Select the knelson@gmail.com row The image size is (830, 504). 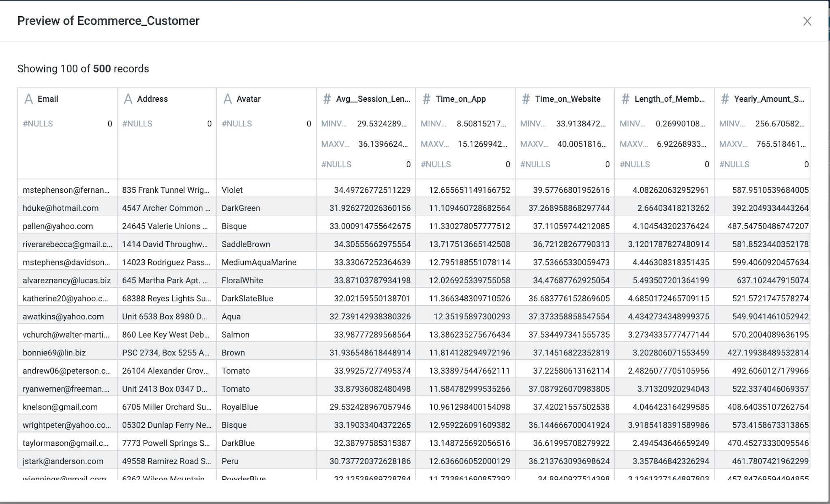tap(60, 407)
